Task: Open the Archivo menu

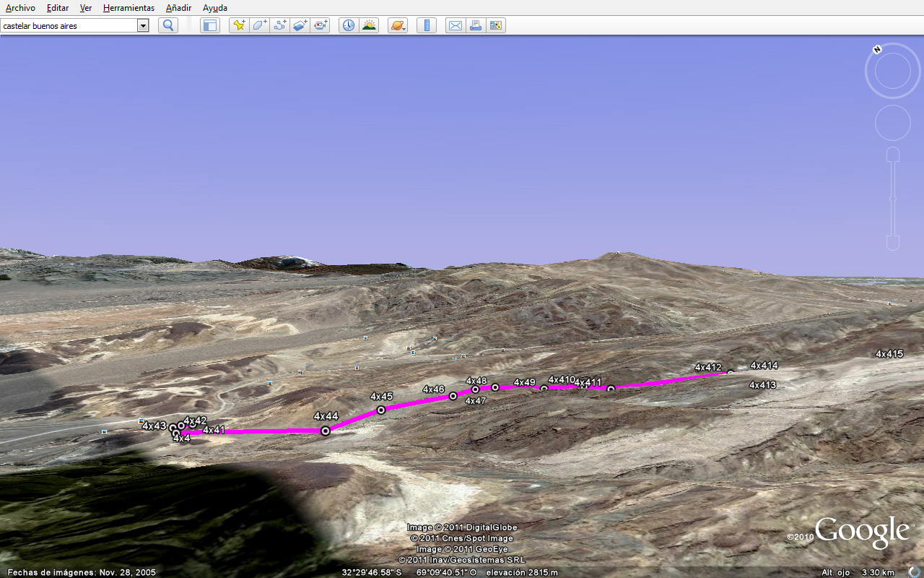Action: point(20,8)
